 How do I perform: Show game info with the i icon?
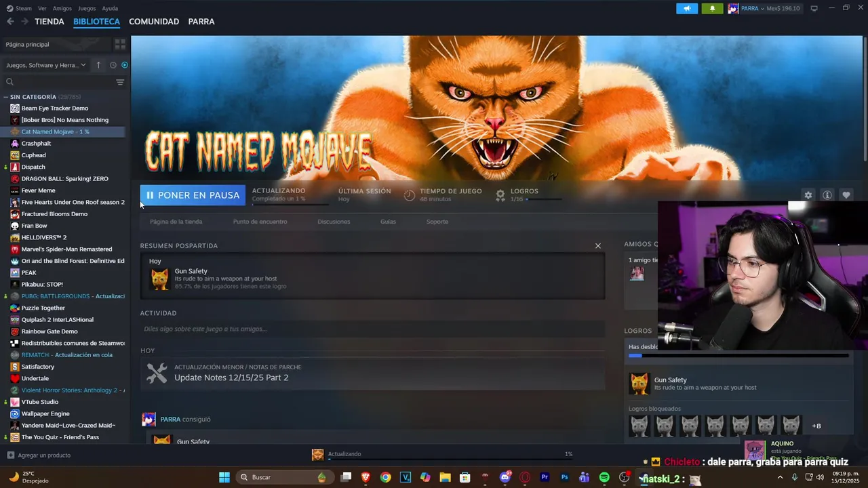[x=827, y=195]
